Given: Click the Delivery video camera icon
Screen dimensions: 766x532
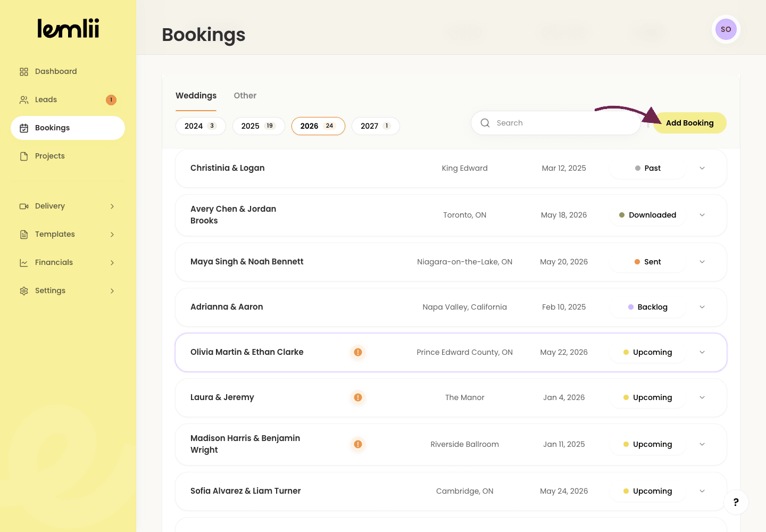Looking at the screenshot, I should (24, 206).
